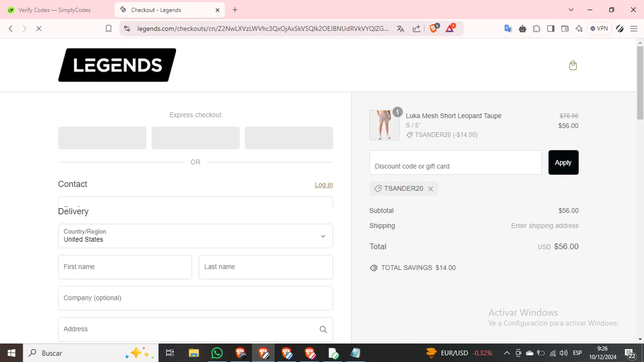Click the address bar URL
The height and width of the screenshot is (362, 644).
tap(263, 29)
